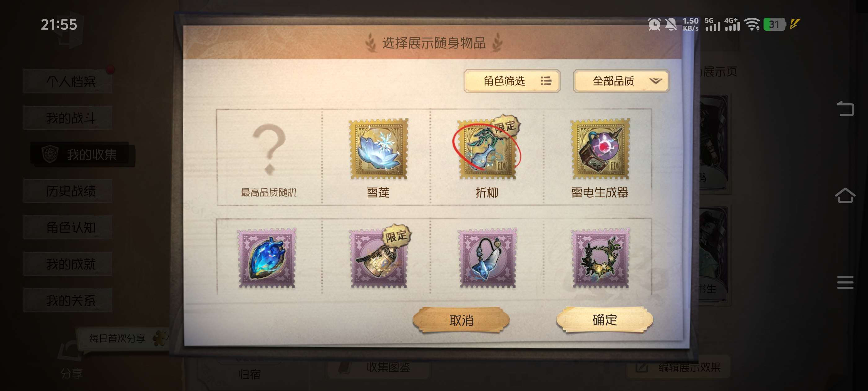
Task: Choose the crystal pendant purple stamp
Action: coord(488,258)
